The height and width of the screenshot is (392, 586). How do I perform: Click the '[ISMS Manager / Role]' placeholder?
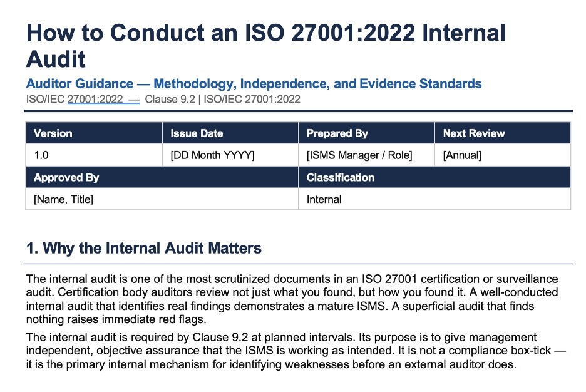tap(359, 155)
